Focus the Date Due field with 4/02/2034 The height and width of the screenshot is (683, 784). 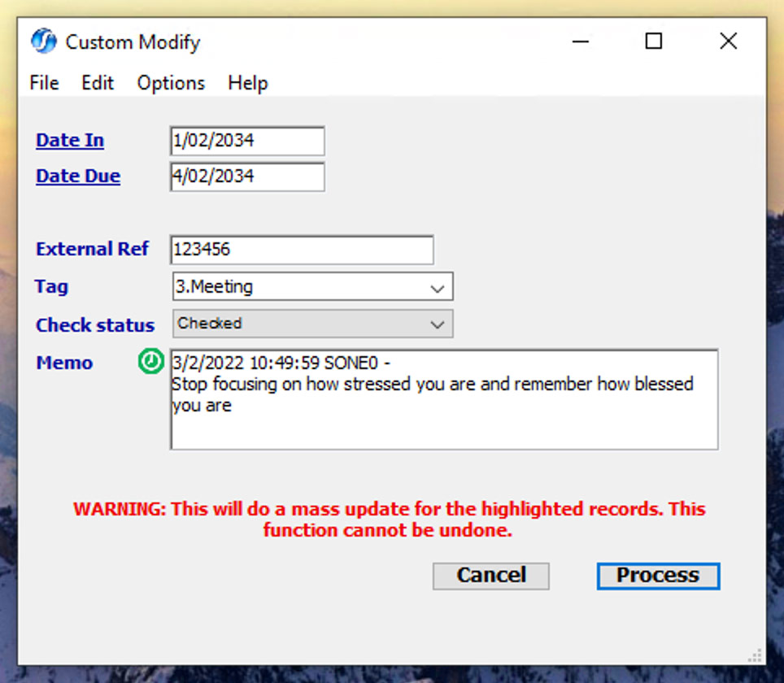247,176
